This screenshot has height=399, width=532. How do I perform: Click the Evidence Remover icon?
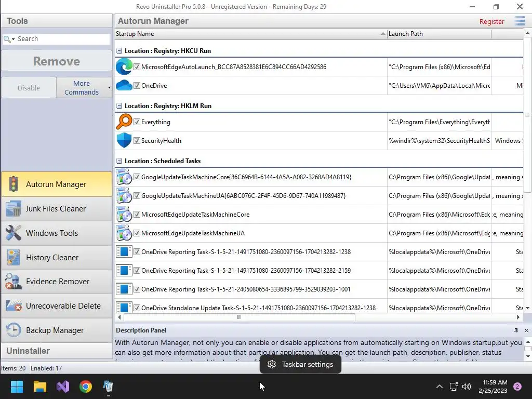14,281
